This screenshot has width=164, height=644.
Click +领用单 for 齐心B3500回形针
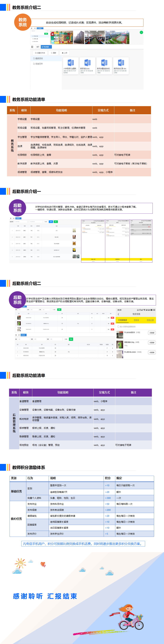click(152, 333)
